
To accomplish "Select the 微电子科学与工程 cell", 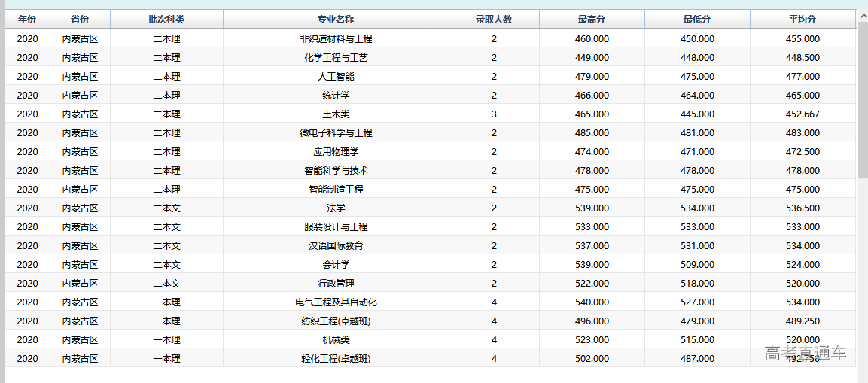I will pyautogui.click(x=336, y=132).
